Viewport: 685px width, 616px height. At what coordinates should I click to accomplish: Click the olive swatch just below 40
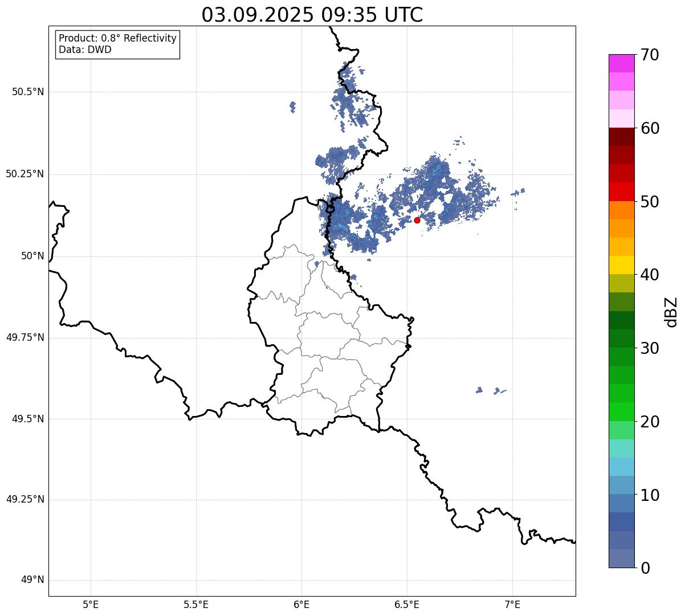622,283
